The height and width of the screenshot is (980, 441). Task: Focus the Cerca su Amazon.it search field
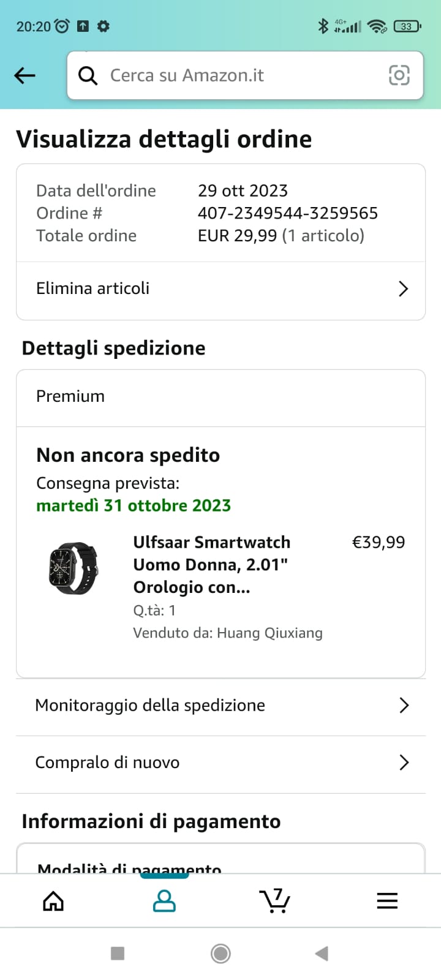[x=245, y=75]
